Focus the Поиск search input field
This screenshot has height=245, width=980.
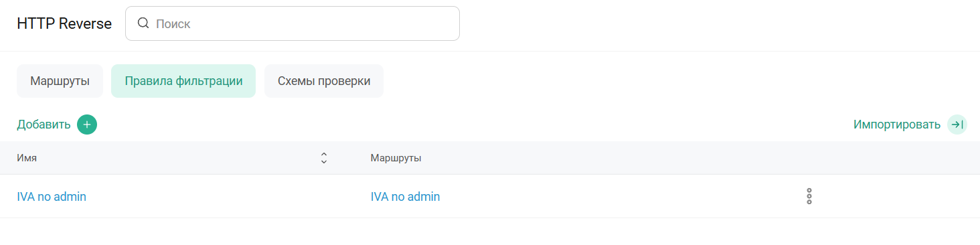coord(293,23)
